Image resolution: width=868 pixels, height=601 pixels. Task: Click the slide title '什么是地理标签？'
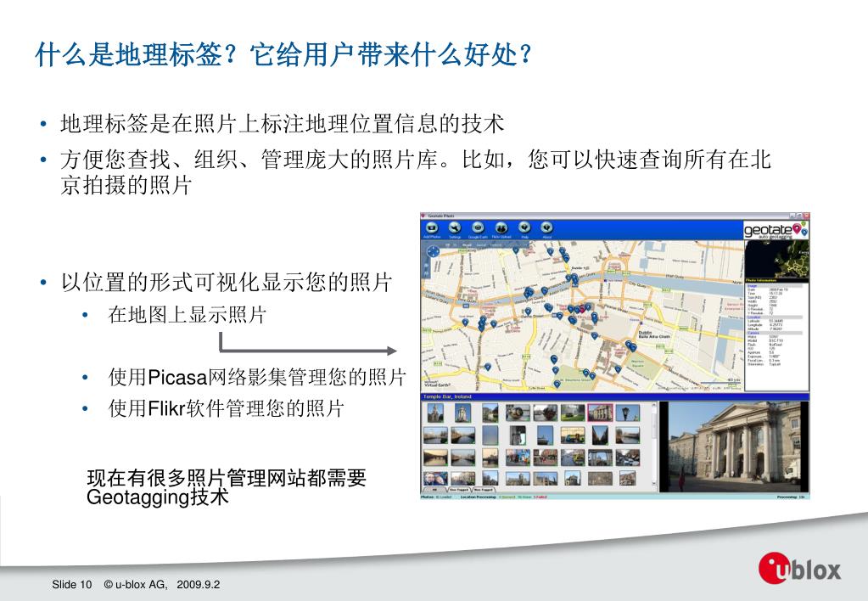(137, 55)
